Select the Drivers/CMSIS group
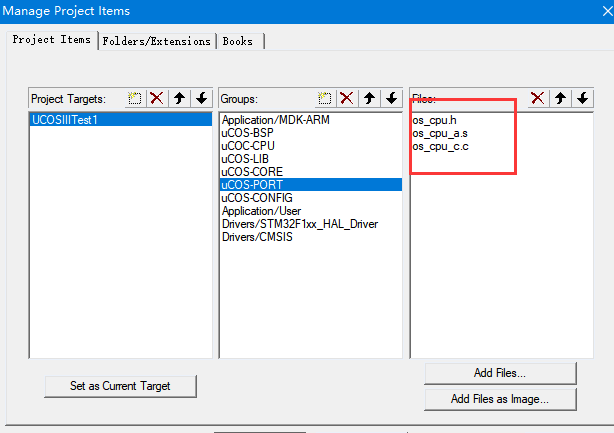 click(x=311, y=236)
